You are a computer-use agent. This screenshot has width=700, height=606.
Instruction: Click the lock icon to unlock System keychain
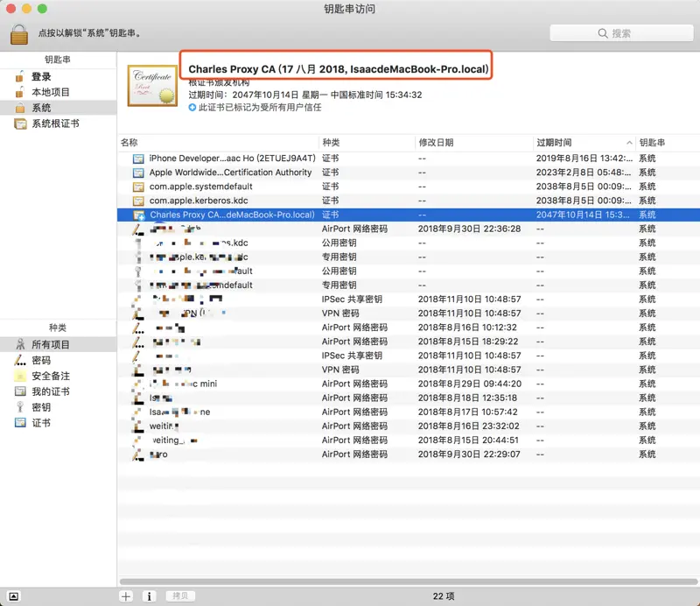[18, 34]
